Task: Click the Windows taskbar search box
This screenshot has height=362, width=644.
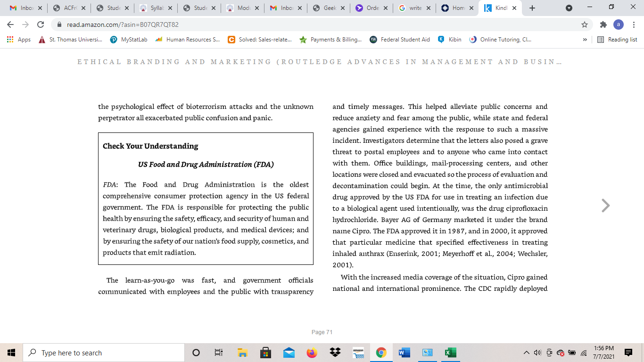Action: [104, 353]
